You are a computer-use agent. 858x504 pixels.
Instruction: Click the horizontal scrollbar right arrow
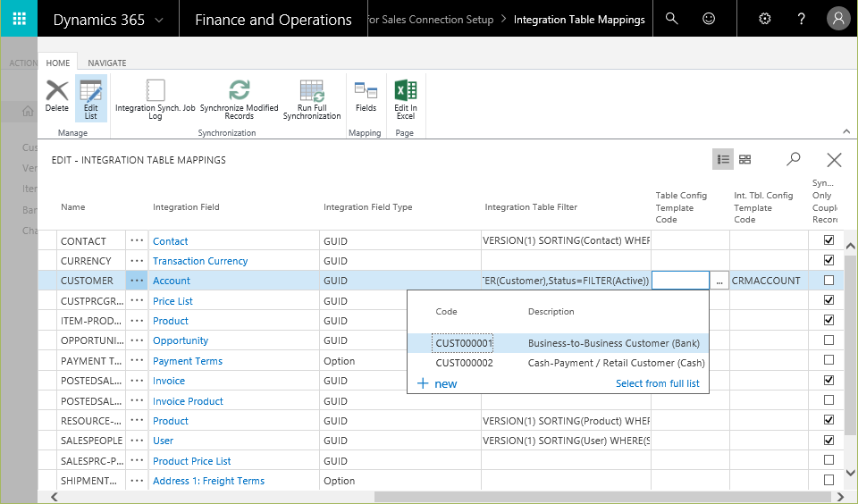click(x=840, y=497)
